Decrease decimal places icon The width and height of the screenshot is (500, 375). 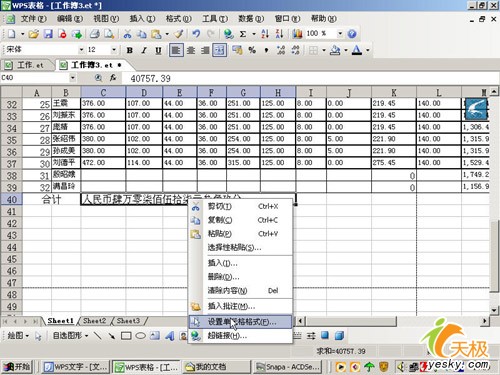(295, 50)
